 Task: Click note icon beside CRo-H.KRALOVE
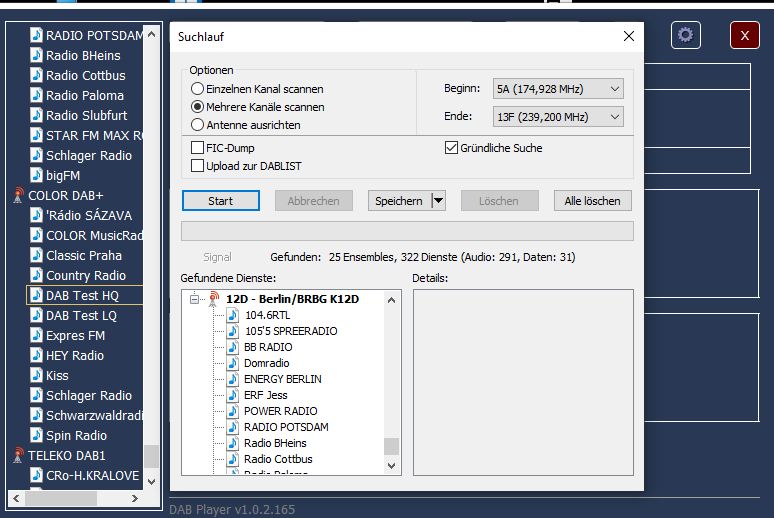pos(36,475)
